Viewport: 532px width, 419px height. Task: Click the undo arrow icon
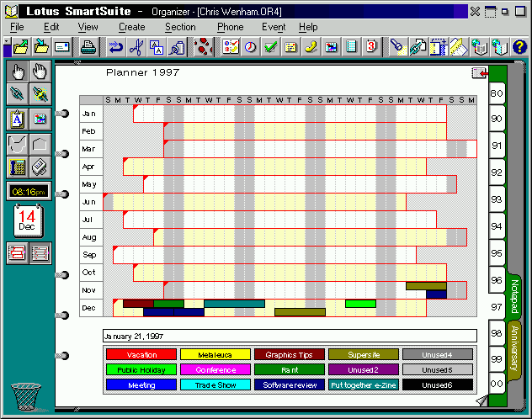pos(115,46)
